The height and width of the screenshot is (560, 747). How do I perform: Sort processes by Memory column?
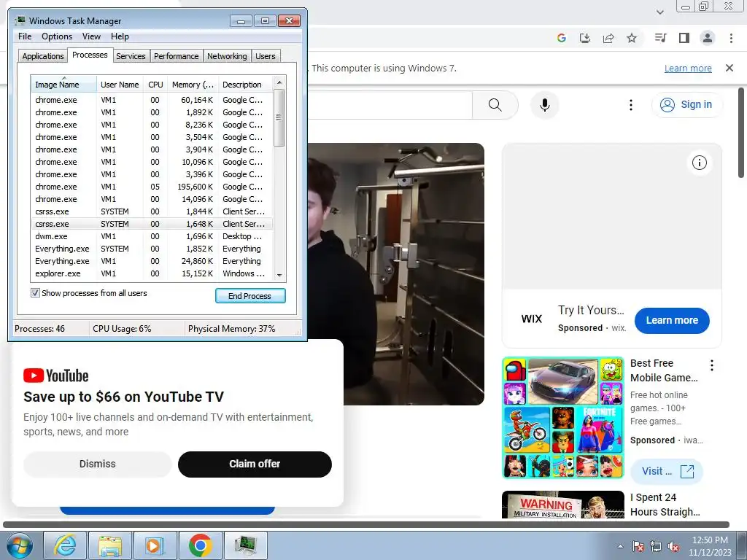[193, 85]
